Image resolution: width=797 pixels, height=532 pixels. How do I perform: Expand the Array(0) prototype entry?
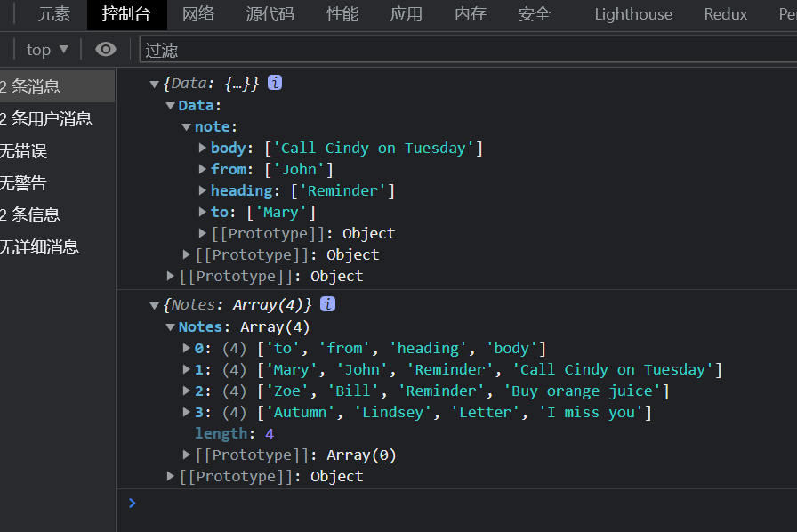187,455
